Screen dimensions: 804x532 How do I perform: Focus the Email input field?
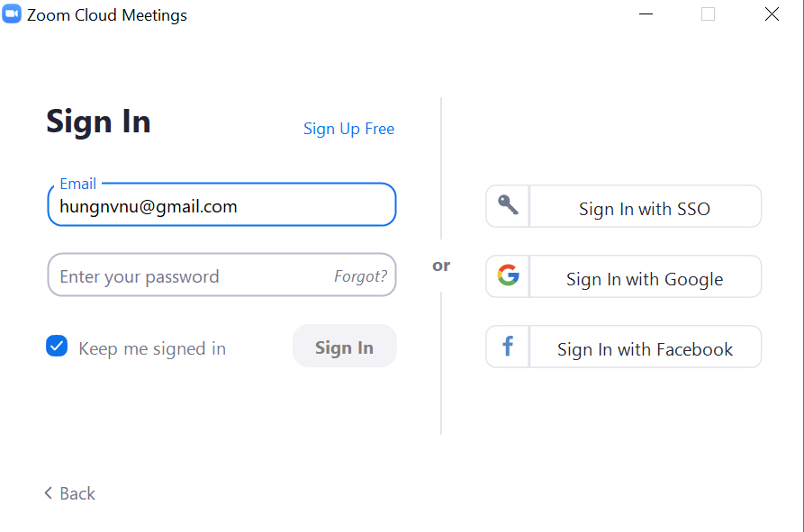(x=221, y=207)
